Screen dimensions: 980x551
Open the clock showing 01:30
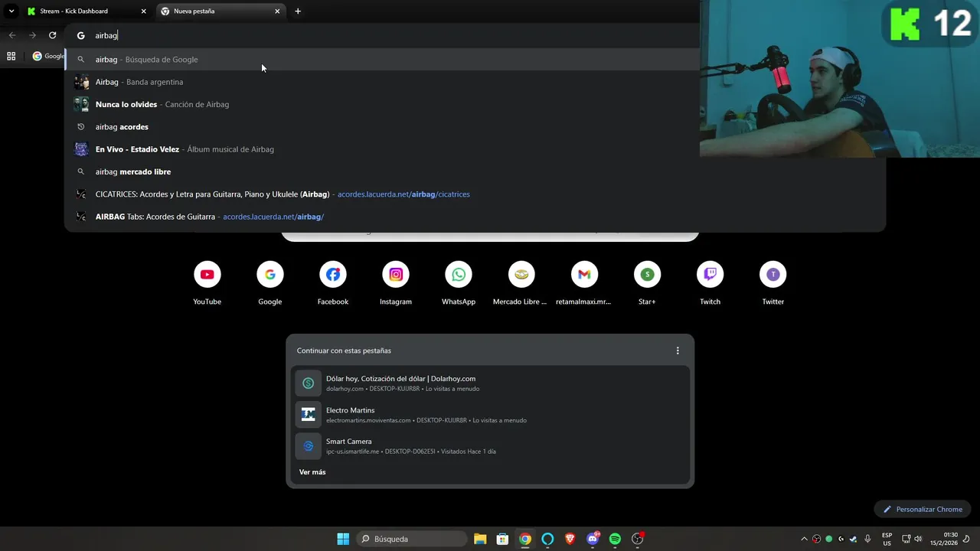pyautogui.click(x=944, y=539)
